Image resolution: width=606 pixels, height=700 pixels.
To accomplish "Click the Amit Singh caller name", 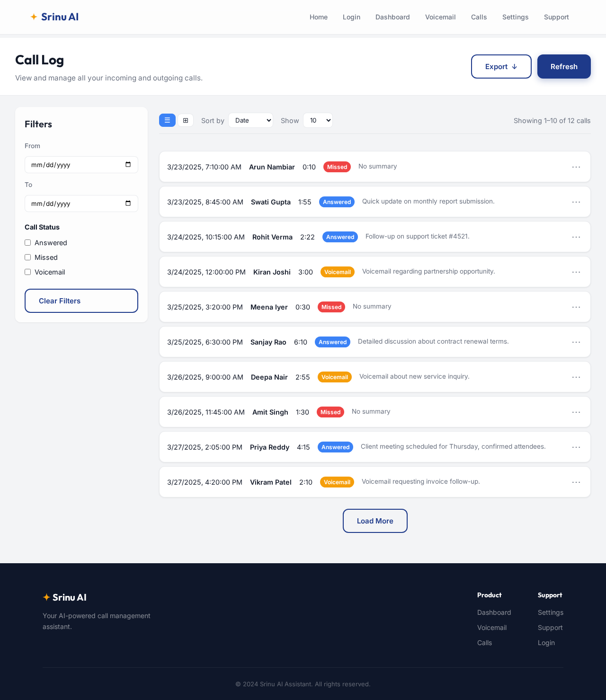I will 270,412.
